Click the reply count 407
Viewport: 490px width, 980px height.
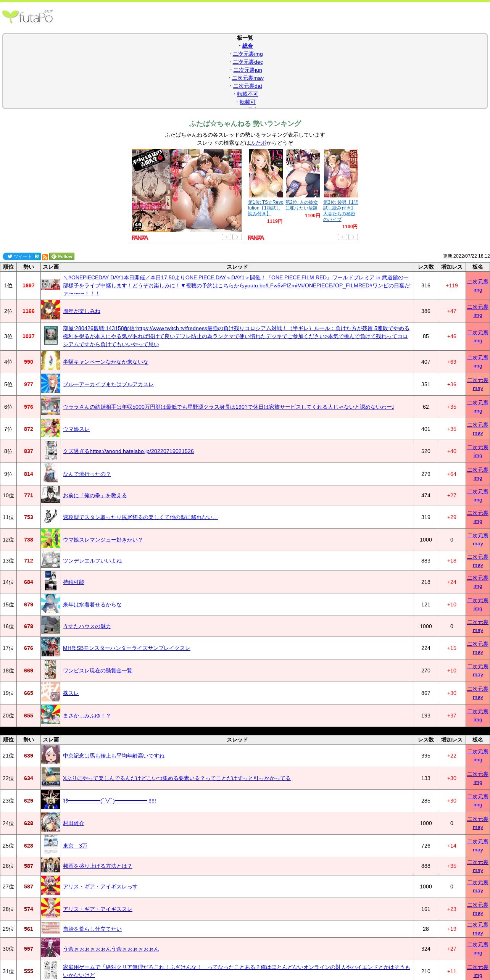pyautogui.click(x=426, y=362)
